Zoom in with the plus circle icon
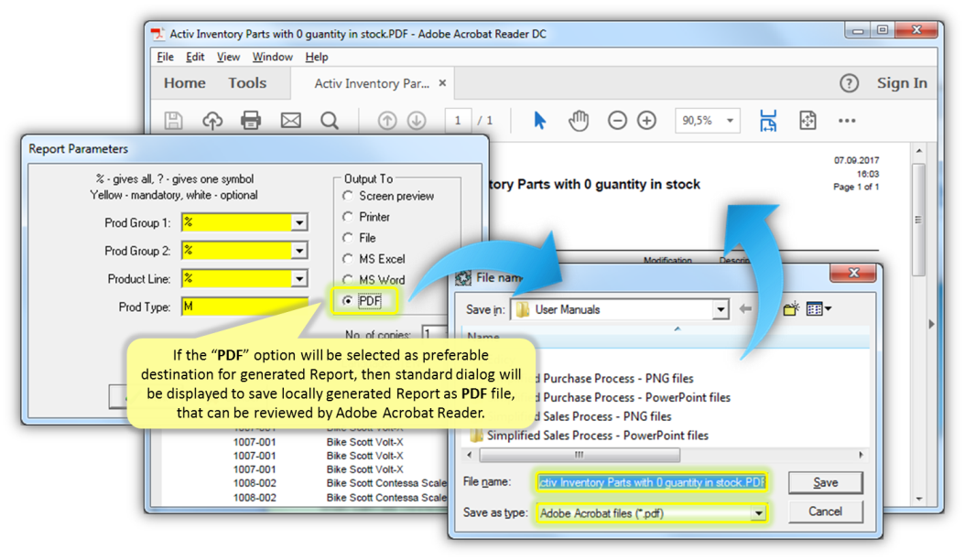Viewport: 965px width, 560px height. [x=646, y=121]
